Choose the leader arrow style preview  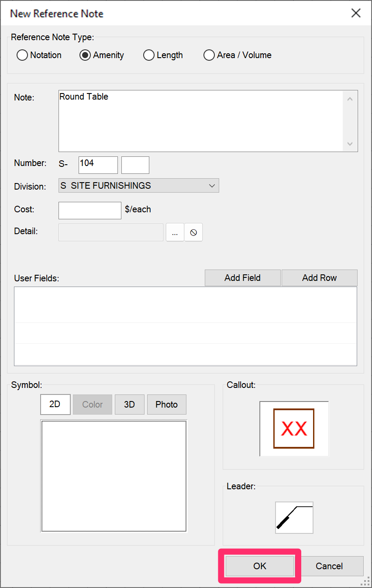click(x=294, y=518)
